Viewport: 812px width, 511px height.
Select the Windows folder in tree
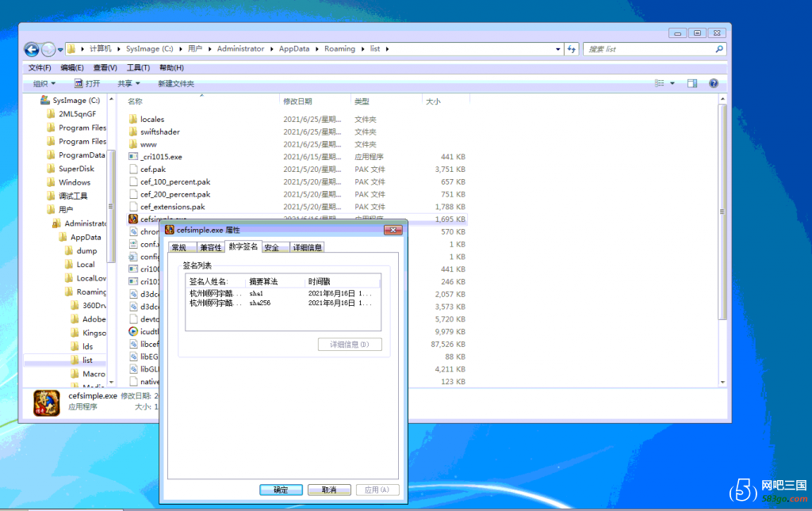point(75,182)
